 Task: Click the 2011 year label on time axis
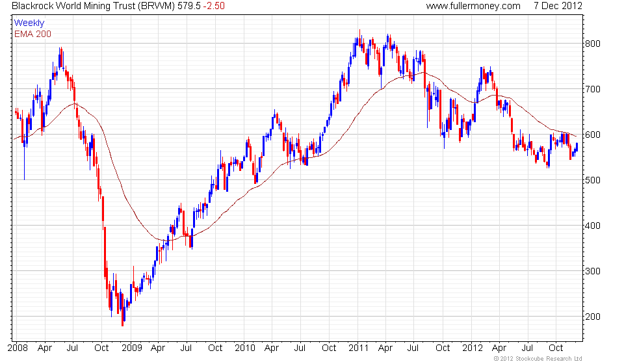click(358, 348)
